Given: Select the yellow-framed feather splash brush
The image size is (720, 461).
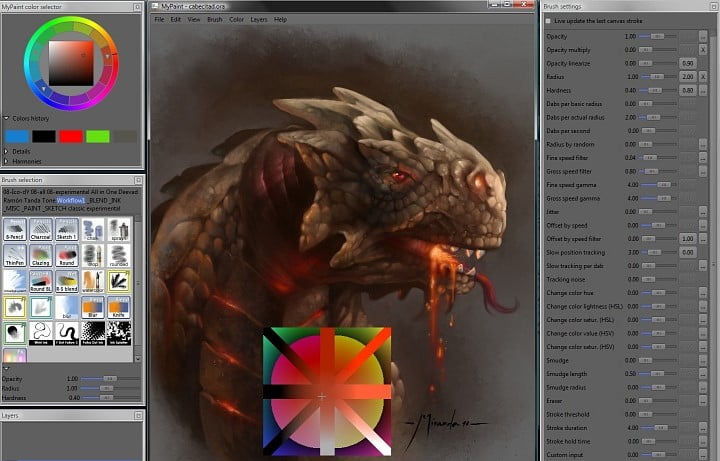Looking at the screenshot, I should click(x=118, y=281).
